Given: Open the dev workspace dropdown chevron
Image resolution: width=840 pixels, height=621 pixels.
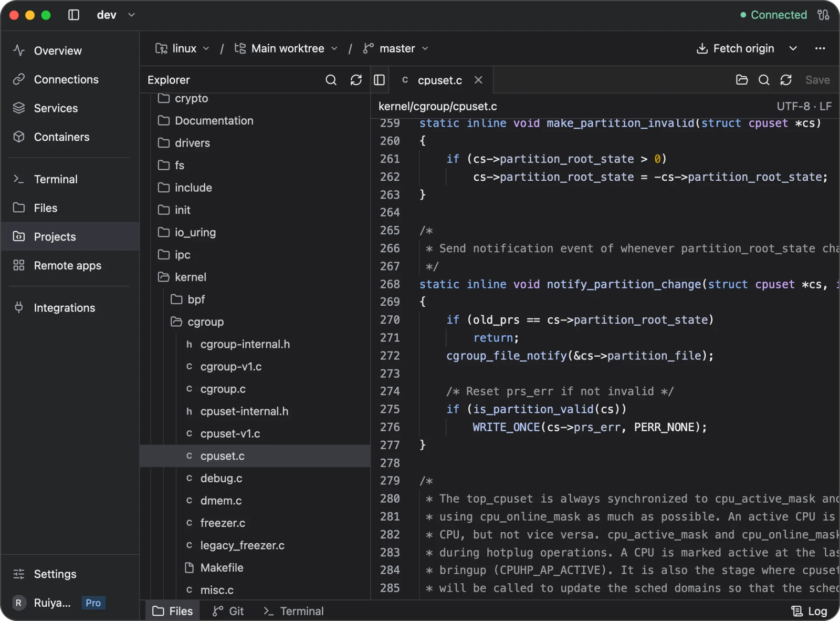Looking at the screenshot, I should pos(131,15).
